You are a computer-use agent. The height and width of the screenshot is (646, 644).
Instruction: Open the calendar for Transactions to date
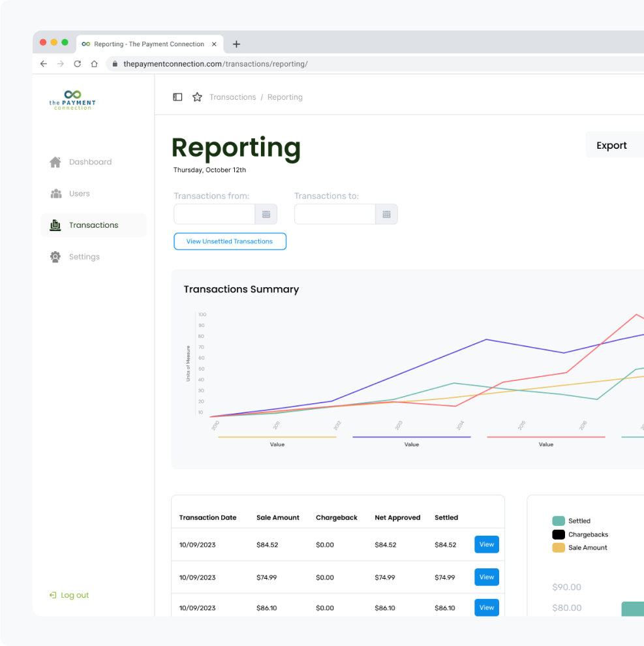[x=387, y=214]
